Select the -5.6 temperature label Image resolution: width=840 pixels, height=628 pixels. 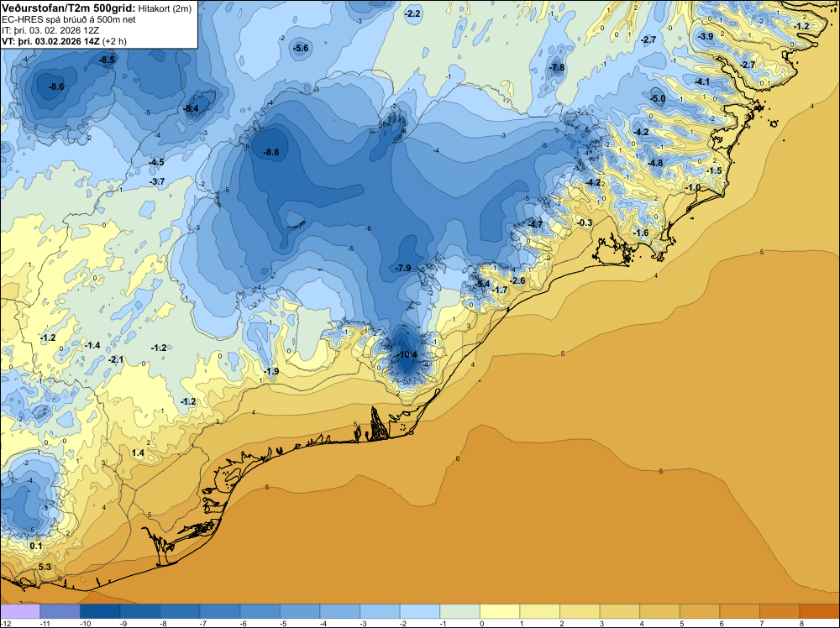(x=301, y=48)
